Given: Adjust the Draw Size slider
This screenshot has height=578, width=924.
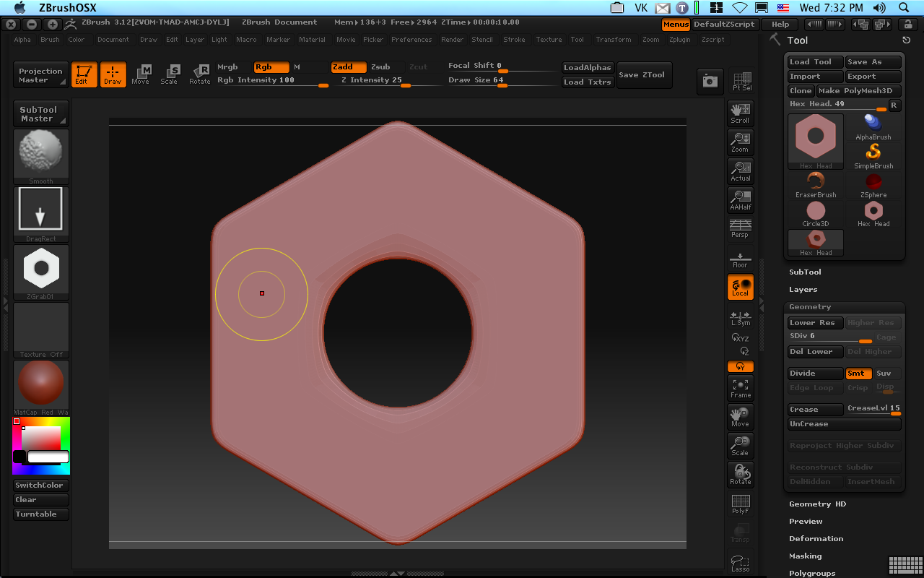Looking at the screenshot, I should 502,81.
